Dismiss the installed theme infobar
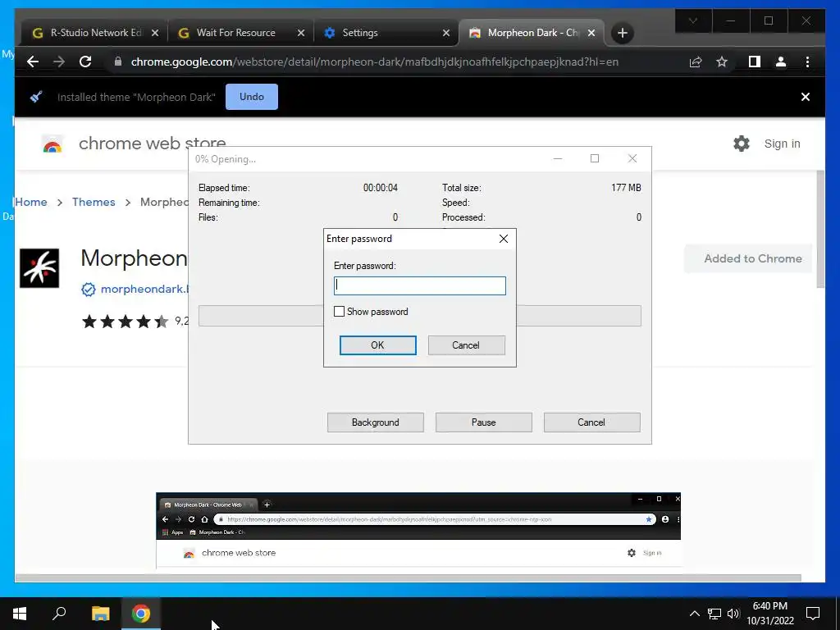This screenshot has width=840, height=630. (x=806, y=97)
